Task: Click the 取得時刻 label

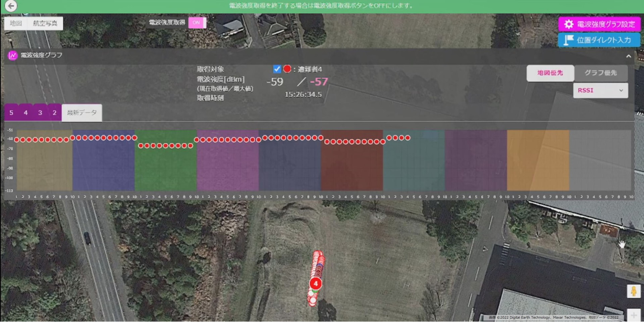Action: [x=210, y=98]
